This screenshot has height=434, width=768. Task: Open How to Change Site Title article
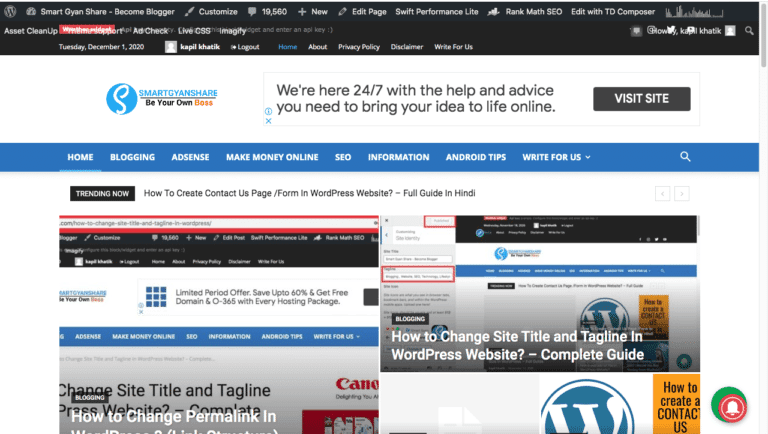[x=517, y=345]
